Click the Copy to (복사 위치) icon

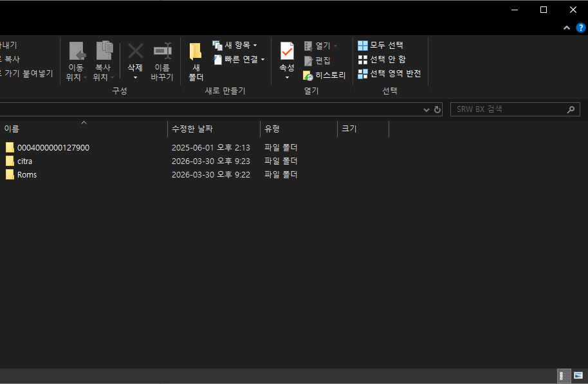point(104,51)
